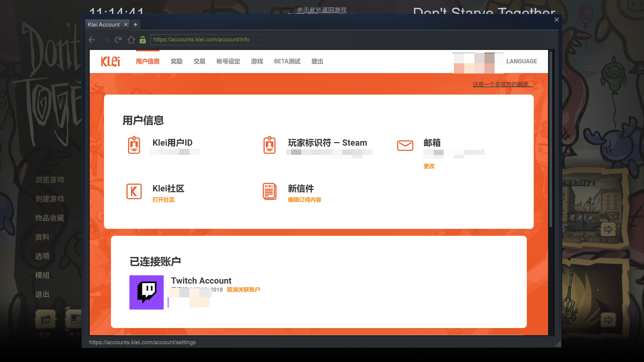Click 取消关联账户 to disconnect Twitch

(243, 289)
